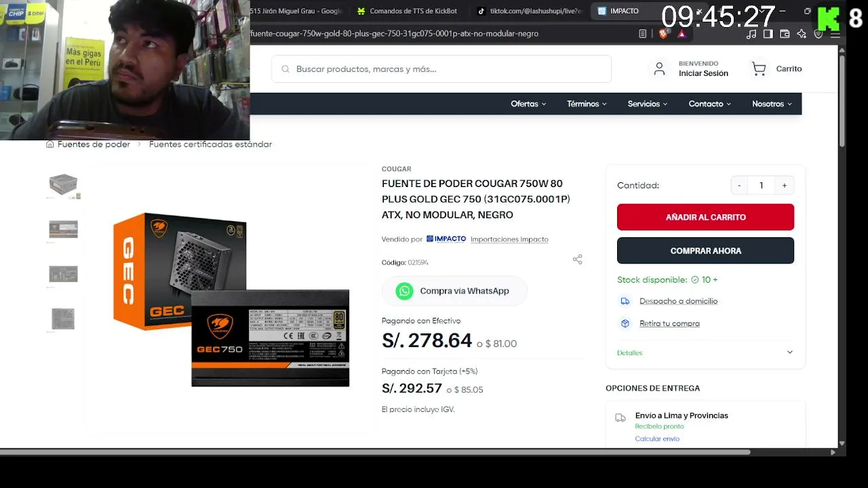Select the third product thumbnail
868x488 pixels.
[x=63, y=274]
